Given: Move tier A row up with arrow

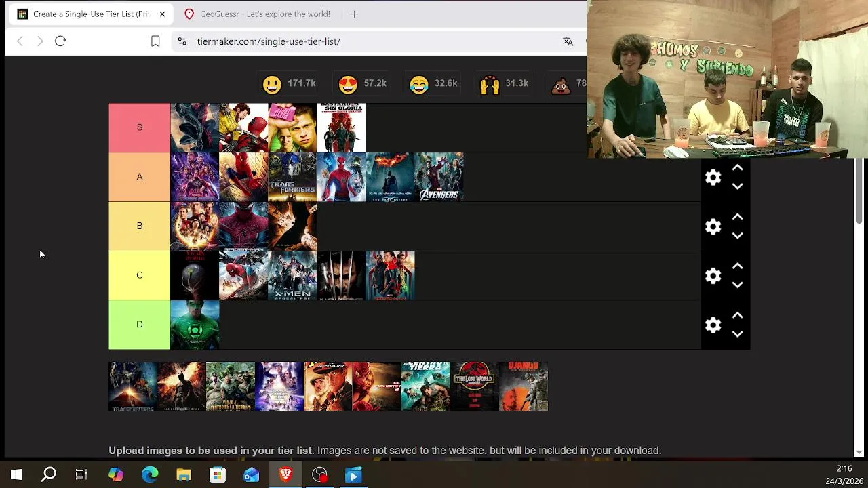Looking at the screenshot, I should [x=737, y=168].
